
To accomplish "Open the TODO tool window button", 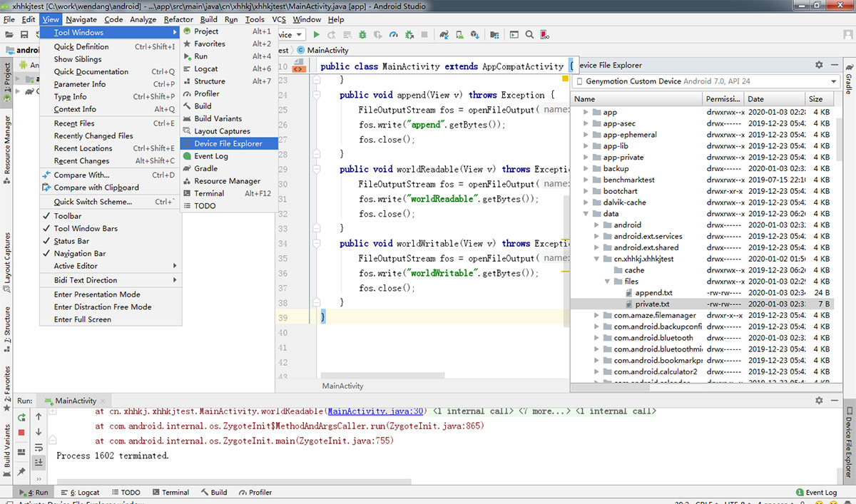I will [x=125, y=493].
